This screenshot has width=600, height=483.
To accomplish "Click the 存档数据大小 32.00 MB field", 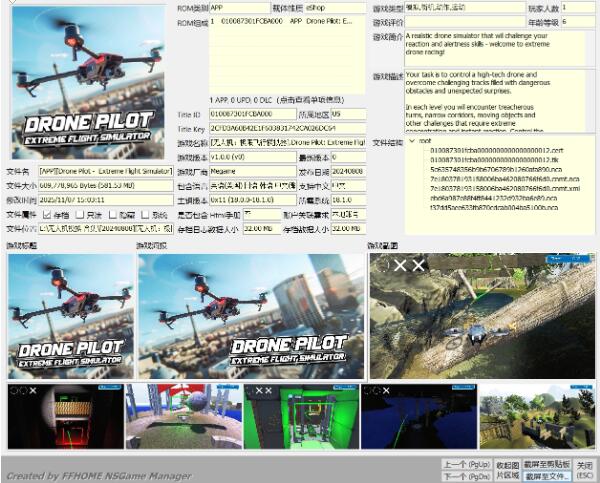I will 348,229.
